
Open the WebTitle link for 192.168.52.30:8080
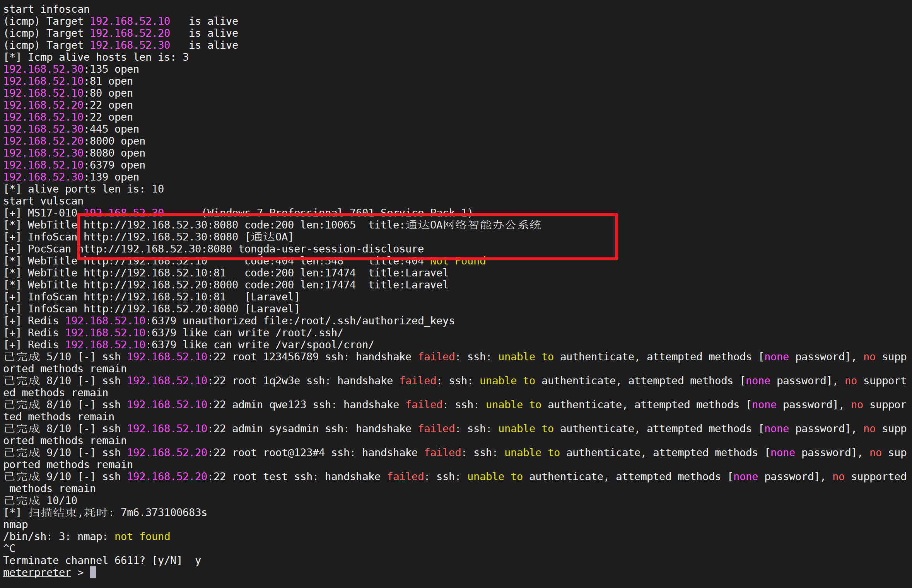pos(145,225)
